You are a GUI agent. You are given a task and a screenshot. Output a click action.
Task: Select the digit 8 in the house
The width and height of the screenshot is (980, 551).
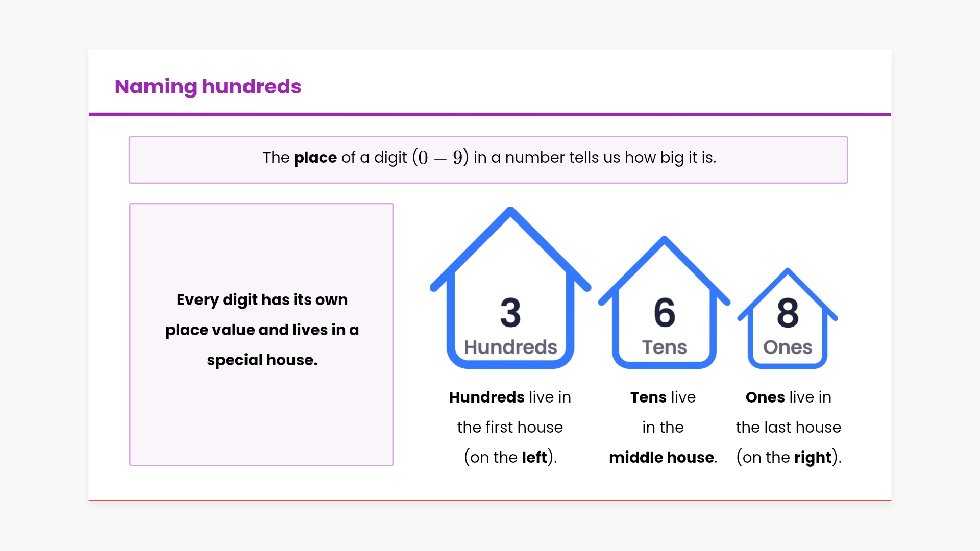click(788, 313)
